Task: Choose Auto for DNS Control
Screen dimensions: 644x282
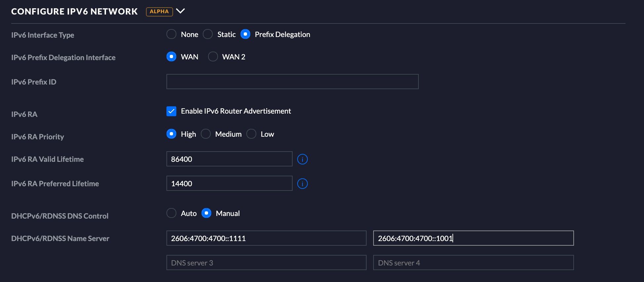Action: pyautogui.click(x=171, y=213)
